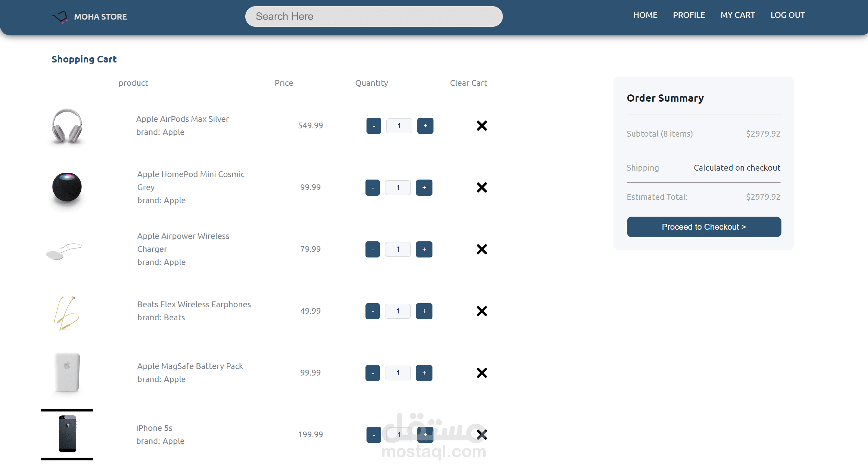Decrease Beats Flex Earphones quantity

373,311
